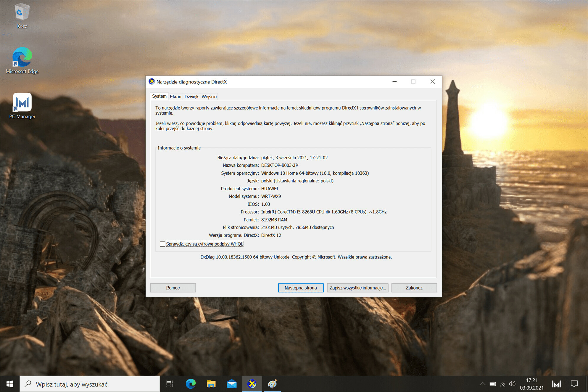This screenshot has width=588, height=392.
Task: Click the Windows 10 Home operating system value
Action: [x=315, y=173]
